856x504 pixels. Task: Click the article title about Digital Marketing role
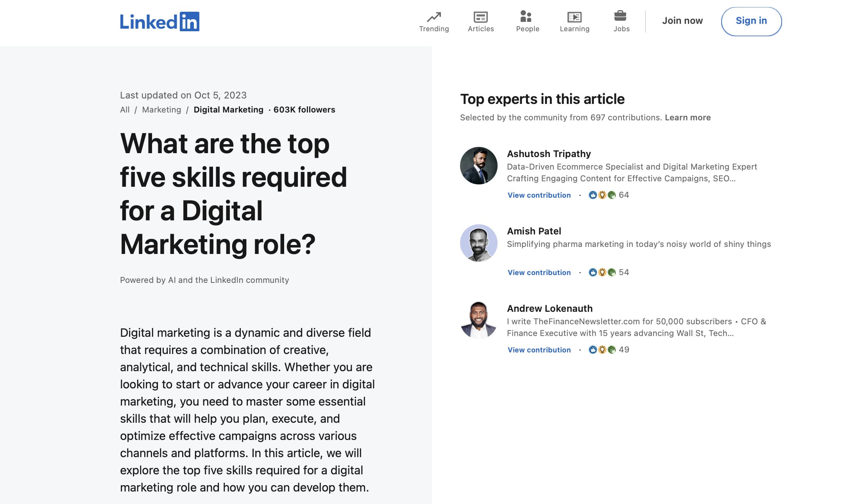click(233, 194)
